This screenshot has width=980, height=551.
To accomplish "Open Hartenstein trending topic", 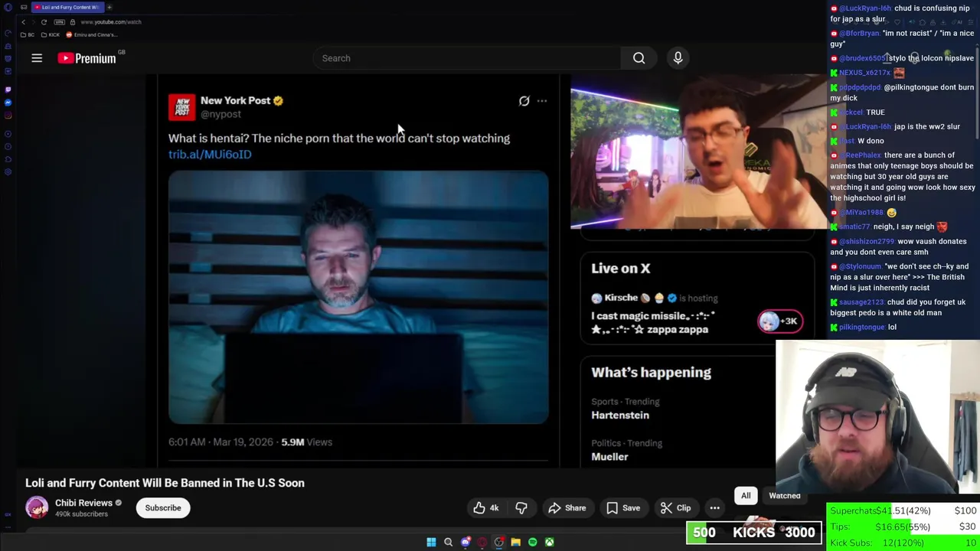I will point(620,416).
